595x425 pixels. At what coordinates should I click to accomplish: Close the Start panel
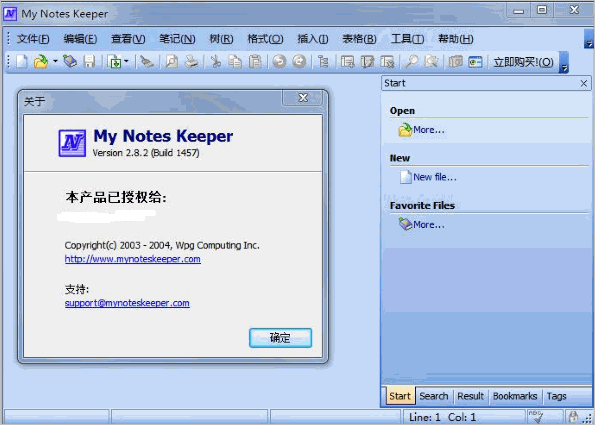[584, 83]
